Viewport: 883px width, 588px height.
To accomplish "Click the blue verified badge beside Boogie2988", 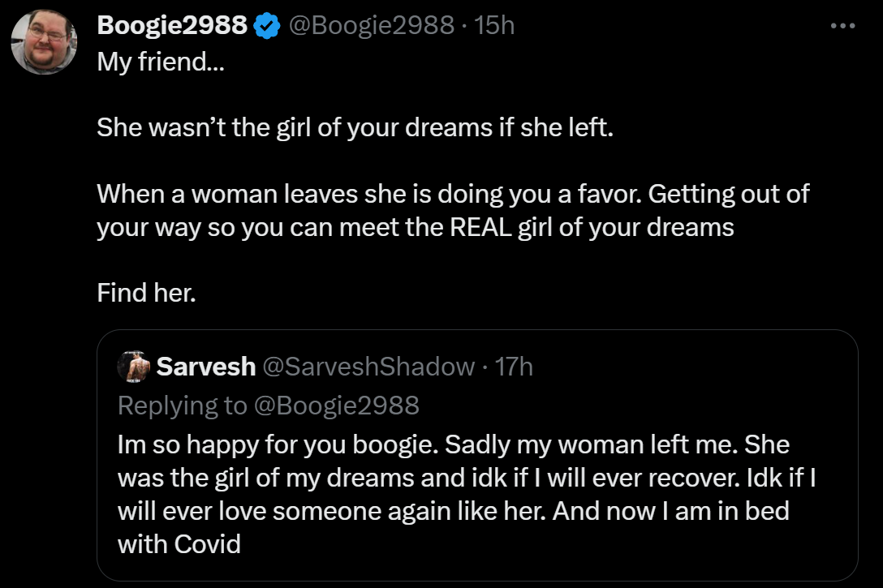I will point(265,26).
